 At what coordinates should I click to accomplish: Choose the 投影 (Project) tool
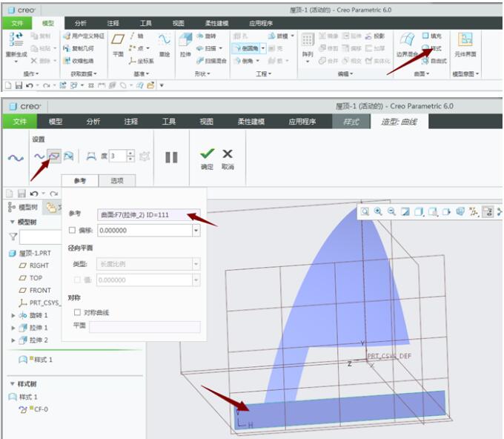pos(375,36)
